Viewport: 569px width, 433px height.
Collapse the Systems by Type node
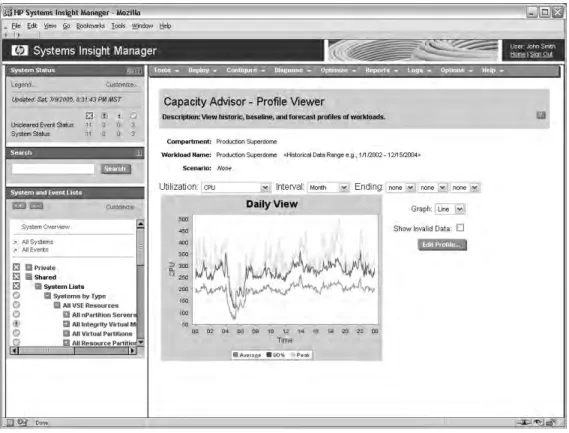click(x=48, y=296)
